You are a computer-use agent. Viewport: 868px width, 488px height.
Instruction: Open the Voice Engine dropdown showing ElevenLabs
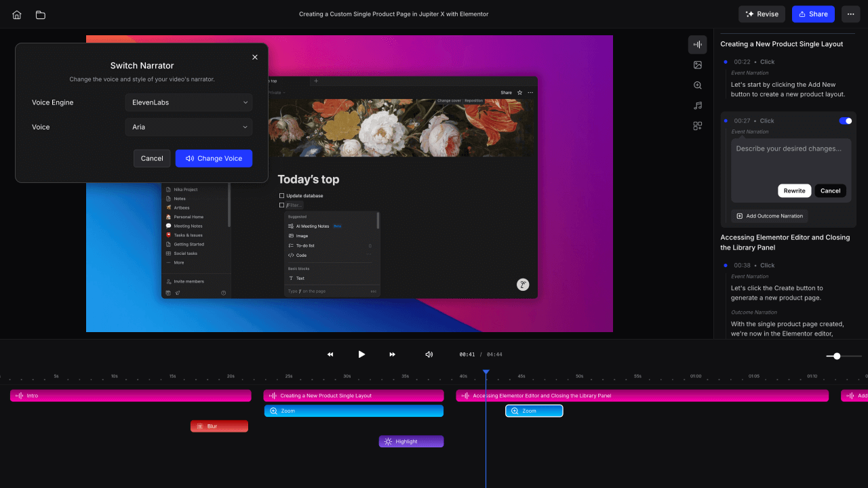coord(189,102)
